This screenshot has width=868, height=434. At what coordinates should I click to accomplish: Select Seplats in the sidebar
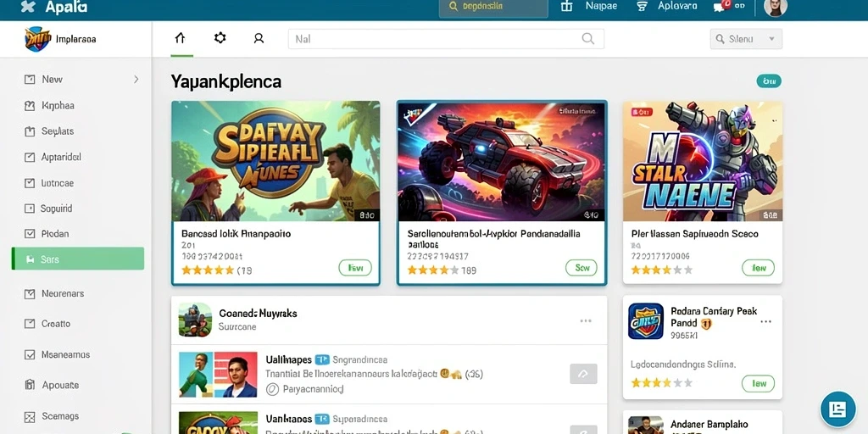pyautogui.click(x=58, y=131)
